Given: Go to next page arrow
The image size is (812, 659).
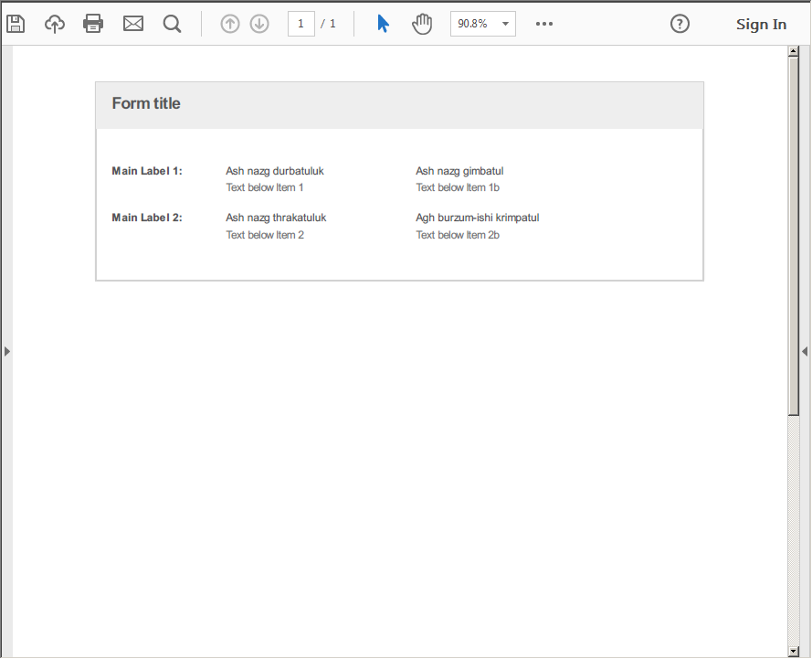Looking at the screenshot, I should click(259, 24).
